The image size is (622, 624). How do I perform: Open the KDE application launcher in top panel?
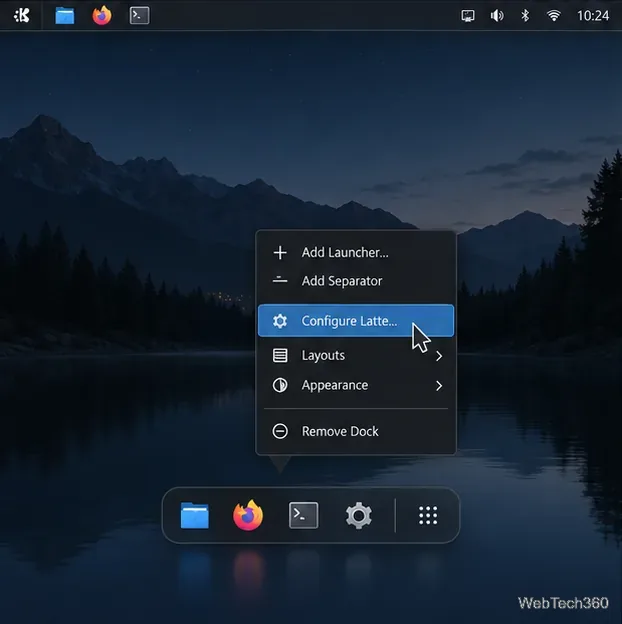click(21, 16)
